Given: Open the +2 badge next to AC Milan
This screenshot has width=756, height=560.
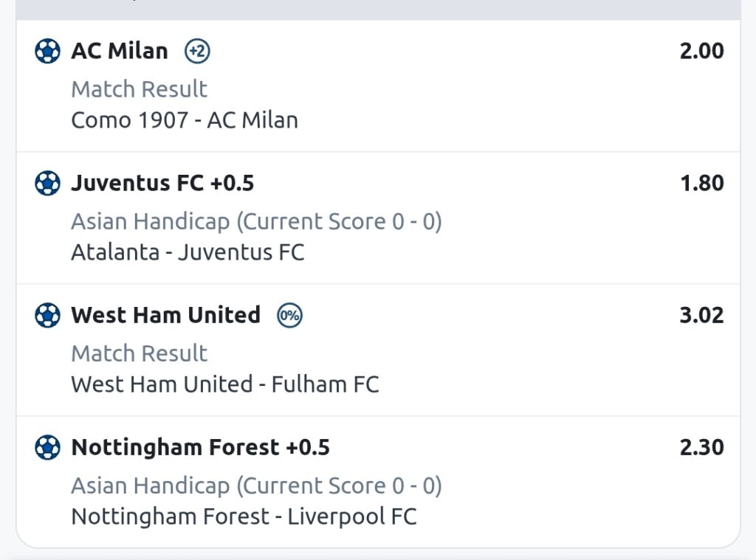Looking at the screenshot, I should [197, 51].
